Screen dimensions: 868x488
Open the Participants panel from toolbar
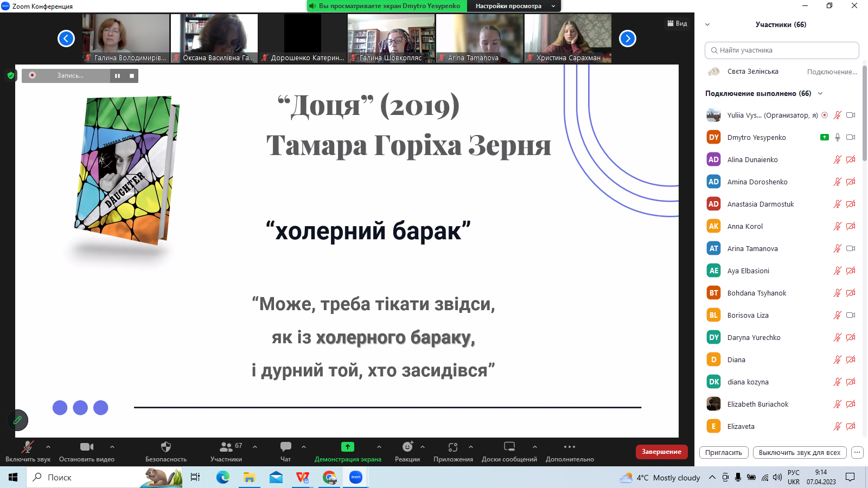click(226, 447)
